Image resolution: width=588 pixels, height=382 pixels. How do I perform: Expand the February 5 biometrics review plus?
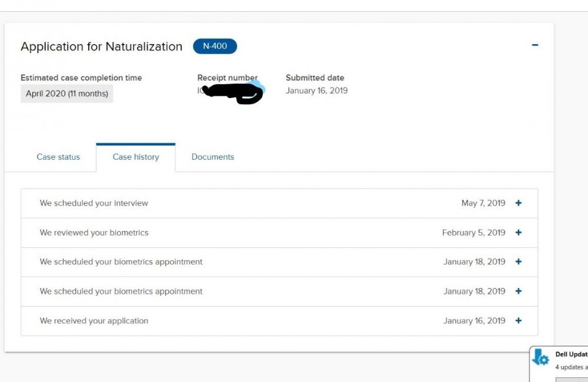518,232
